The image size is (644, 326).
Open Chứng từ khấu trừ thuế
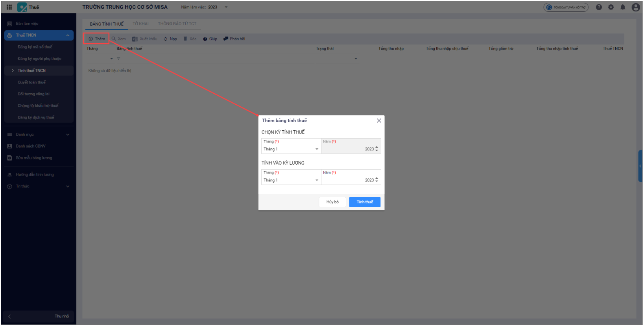39,106
